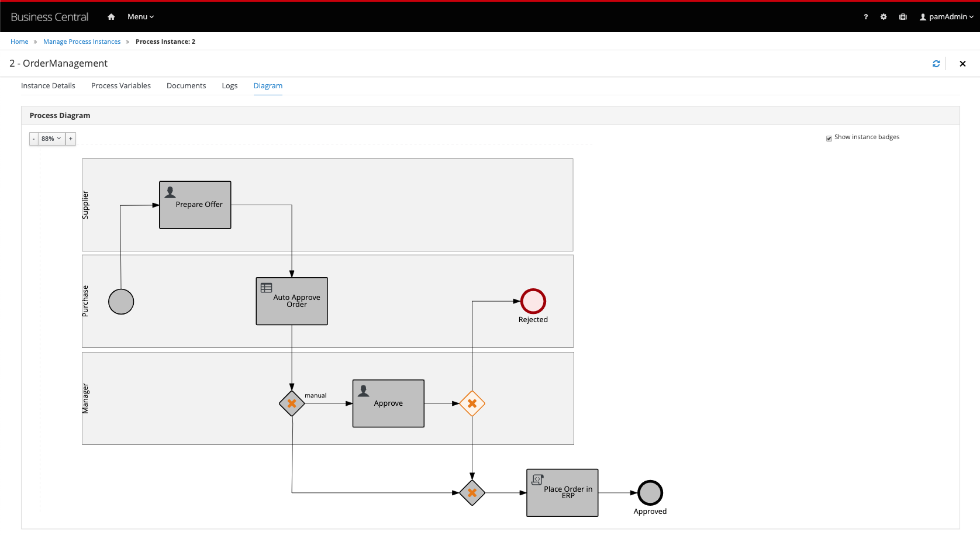Viewport: 980px width, 535px height.
Task: Go to the Home icon in top bar
Action: pos(111,17)
